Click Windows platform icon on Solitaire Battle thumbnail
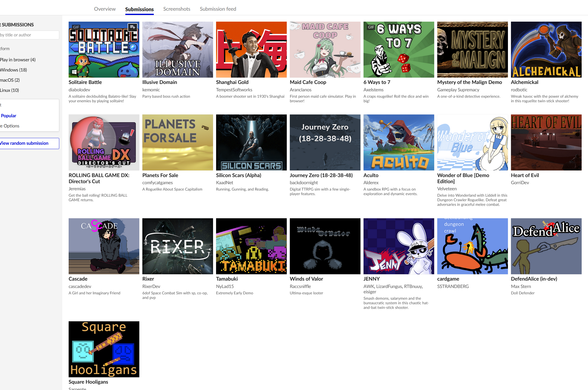 pyautogui.click(x=74, y=72)
